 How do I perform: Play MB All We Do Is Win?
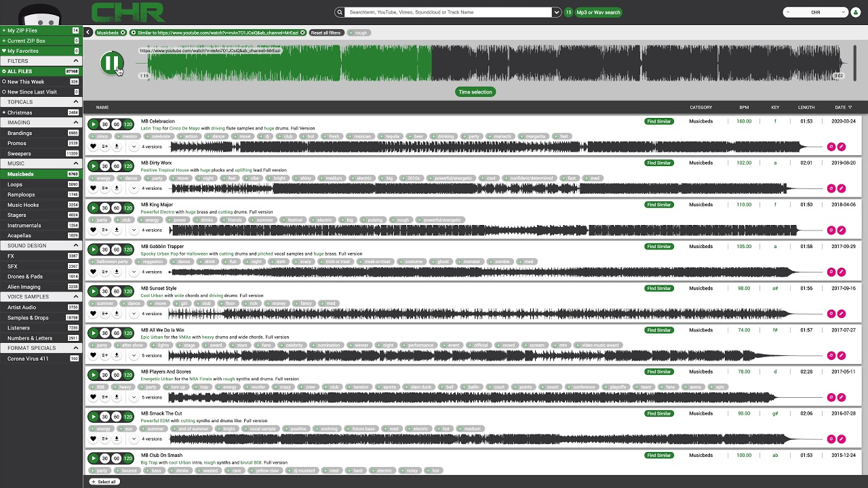click(94, 333)
